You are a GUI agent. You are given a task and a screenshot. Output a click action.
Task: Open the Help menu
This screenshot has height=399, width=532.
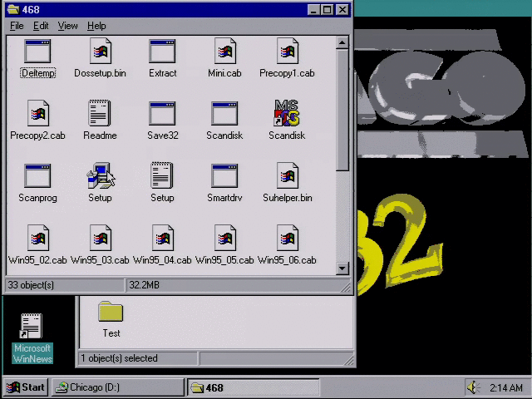[x=96, y=26]
